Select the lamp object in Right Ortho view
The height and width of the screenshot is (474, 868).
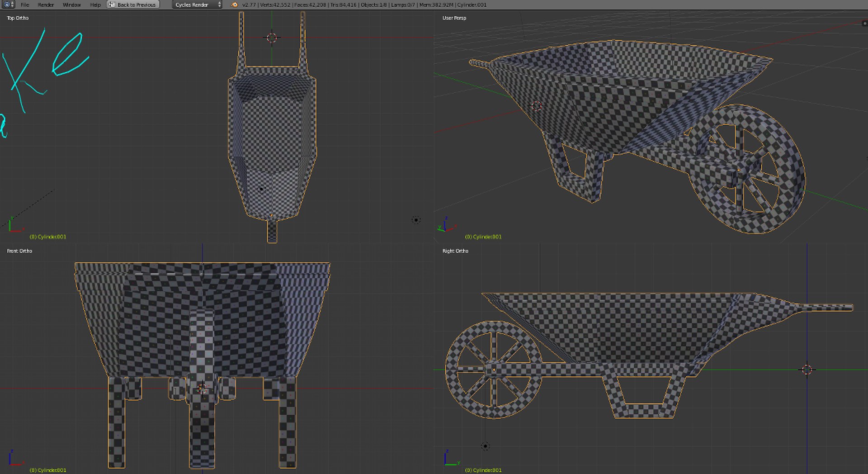(x=485, y=446)
